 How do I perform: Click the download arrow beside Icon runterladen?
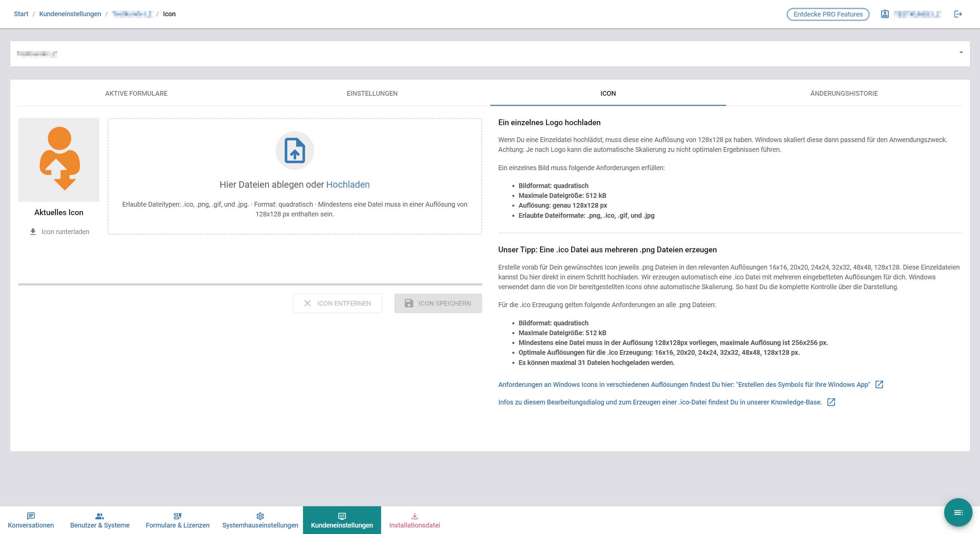(33, 232)
